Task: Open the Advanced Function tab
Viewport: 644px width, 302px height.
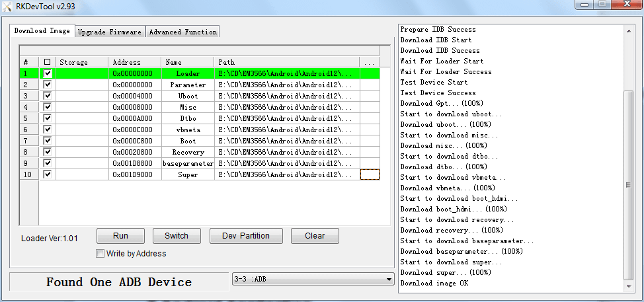Action: pyautogui.click(x=182, y=32)
